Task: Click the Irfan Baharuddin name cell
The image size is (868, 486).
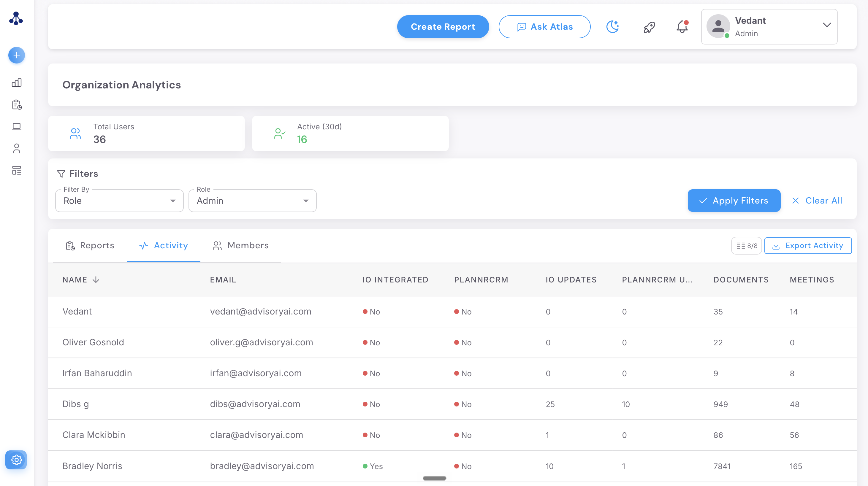Action: tap(97, 373)
